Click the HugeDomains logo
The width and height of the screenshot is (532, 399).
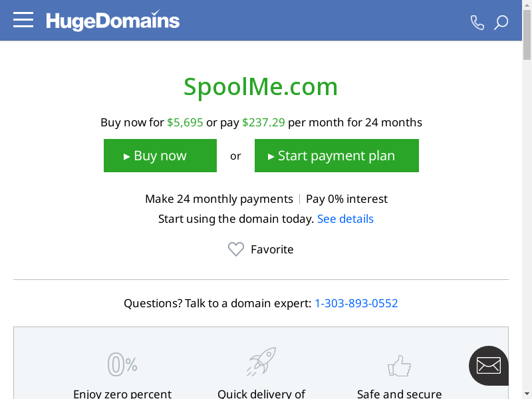pos(113,21)
